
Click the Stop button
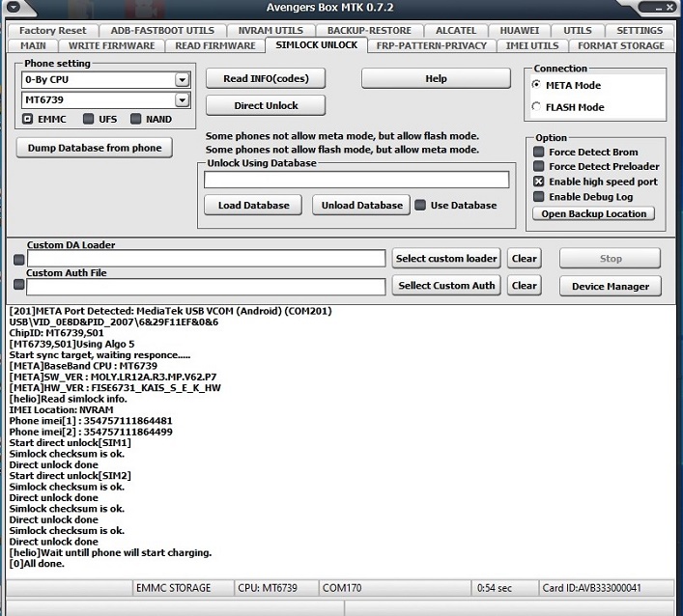611,259
